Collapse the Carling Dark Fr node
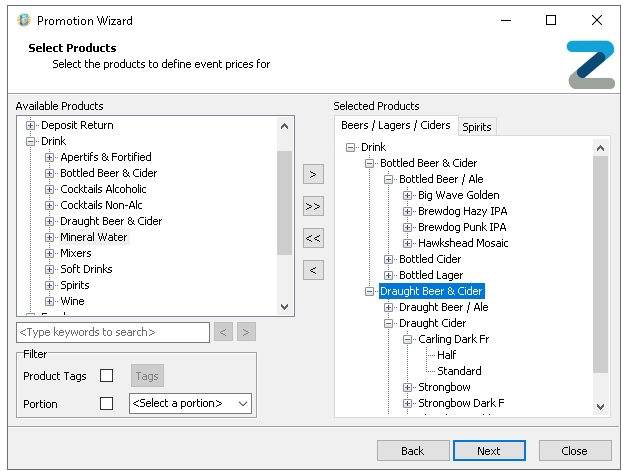Image resolution: width=623 pixels, height=471 pixels. [x=409, y=339]
